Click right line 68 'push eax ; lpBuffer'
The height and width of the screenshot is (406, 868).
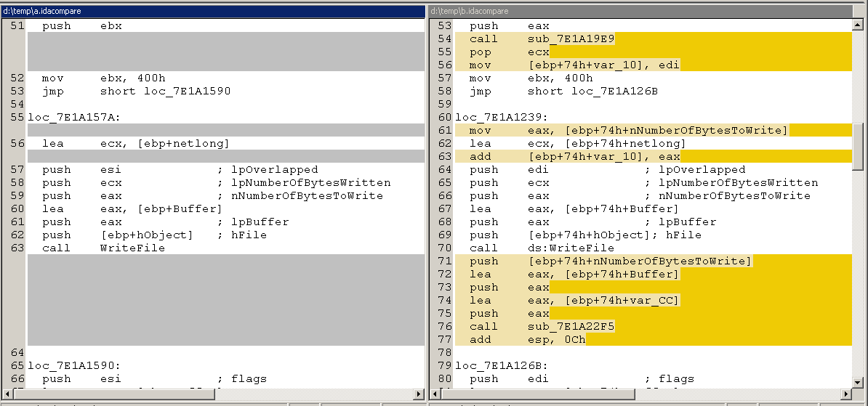point(593,222)
